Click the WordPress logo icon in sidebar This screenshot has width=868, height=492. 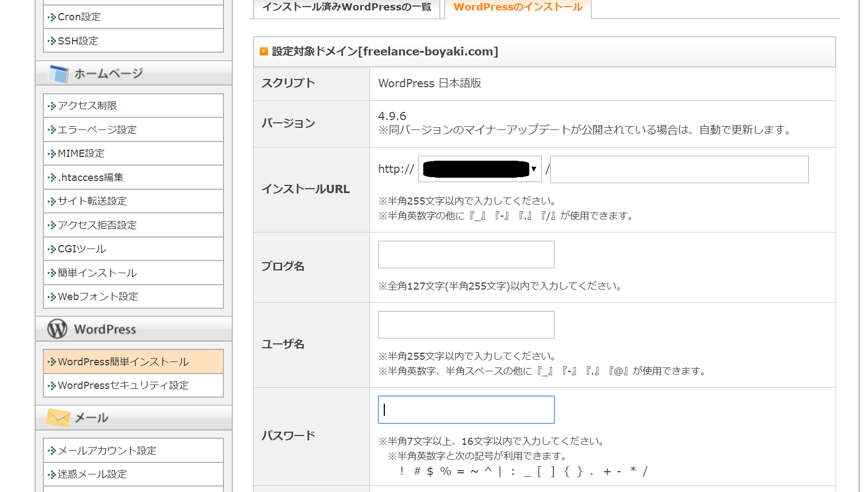57,329
